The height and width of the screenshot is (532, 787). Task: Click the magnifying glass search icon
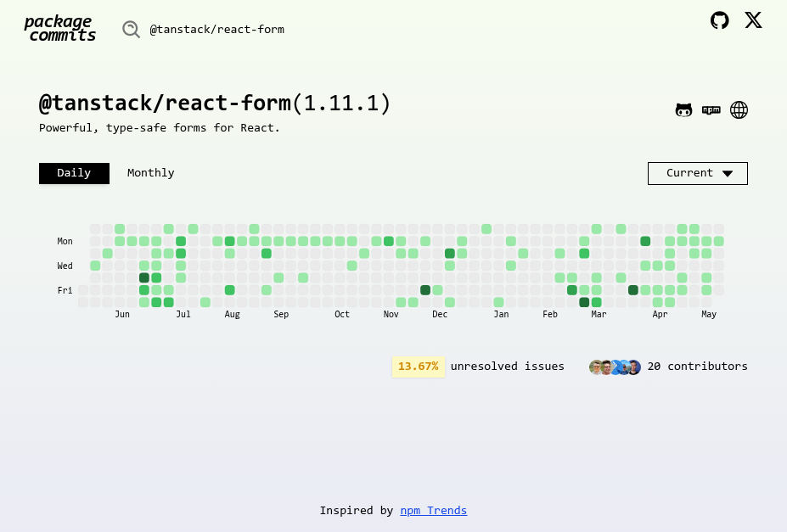[x=132, y=29]
